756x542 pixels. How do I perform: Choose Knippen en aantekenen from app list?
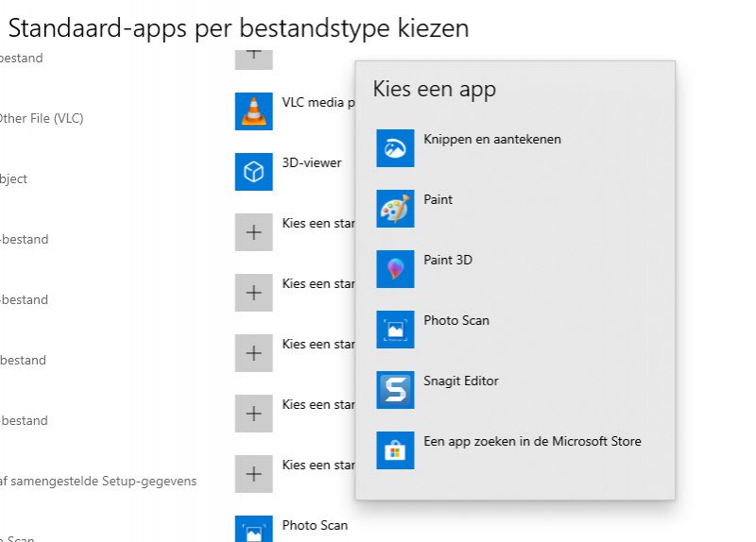(492, 139)
